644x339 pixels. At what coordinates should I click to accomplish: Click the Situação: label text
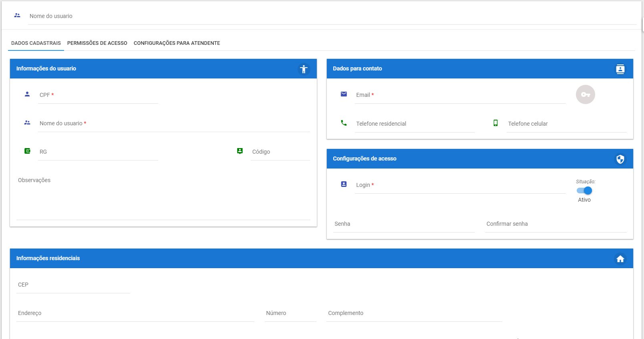(586, 182)
